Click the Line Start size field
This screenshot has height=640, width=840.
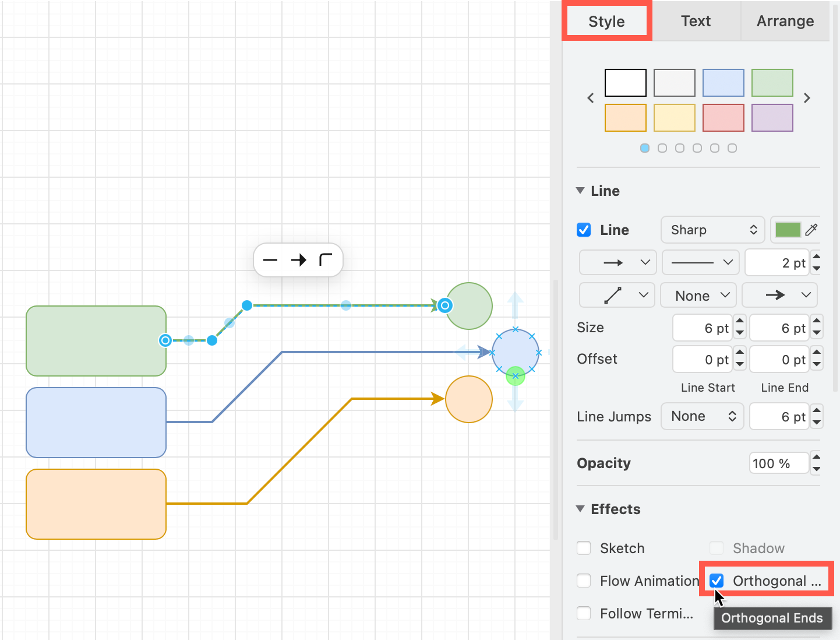(703, 328)
